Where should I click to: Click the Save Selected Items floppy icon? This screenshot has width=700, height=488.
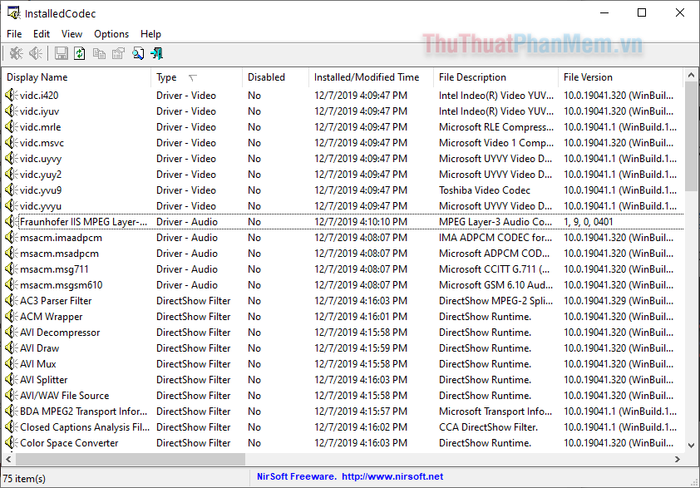pyautogui.click(x=61, y=54)
